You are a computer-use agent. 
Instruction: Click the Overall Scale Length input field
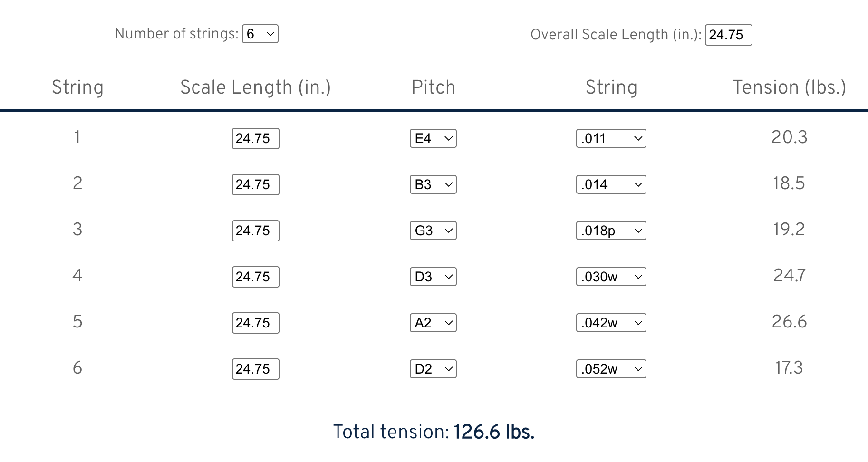point(728,35)
